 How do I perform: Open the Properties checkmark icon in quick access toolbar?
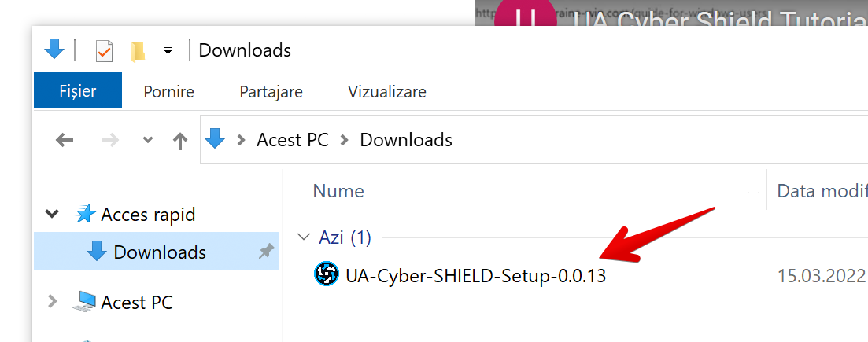(x=104, y=51)
